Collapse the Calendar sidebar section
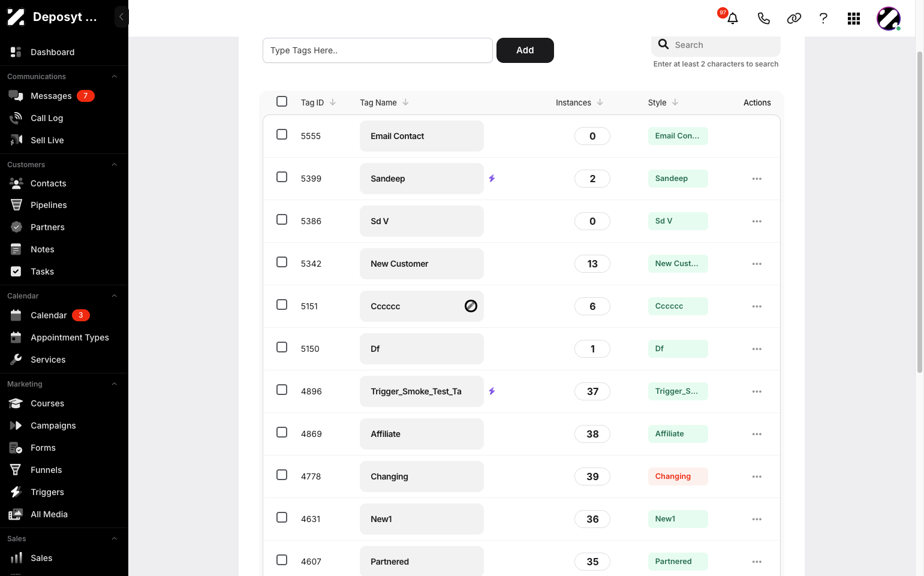924x576 pixels. click(114, 296)
